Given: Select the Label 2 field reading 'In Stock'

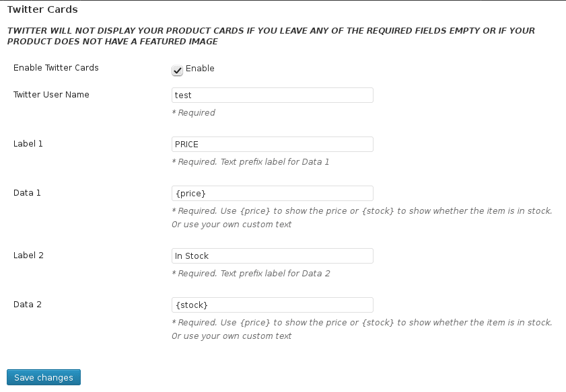Looking at the screenshot, I should click(273, 256).
